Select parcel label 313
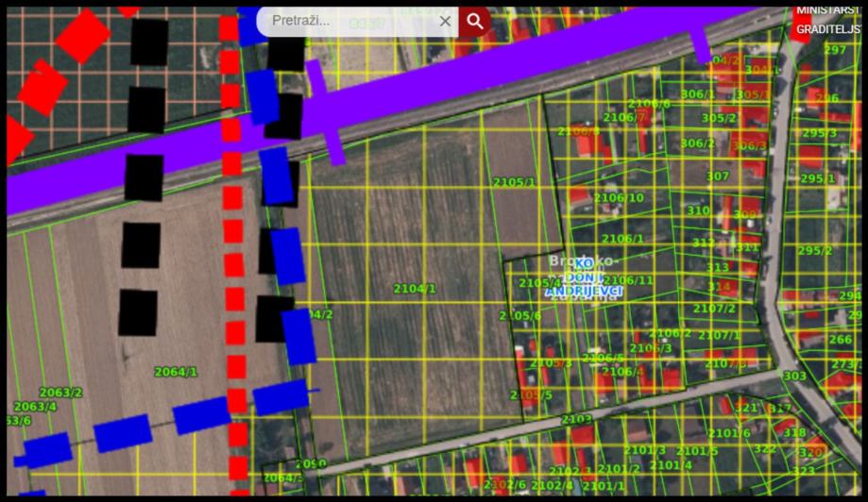The width and height of the screenshot is (868, 502). point(718,268)
